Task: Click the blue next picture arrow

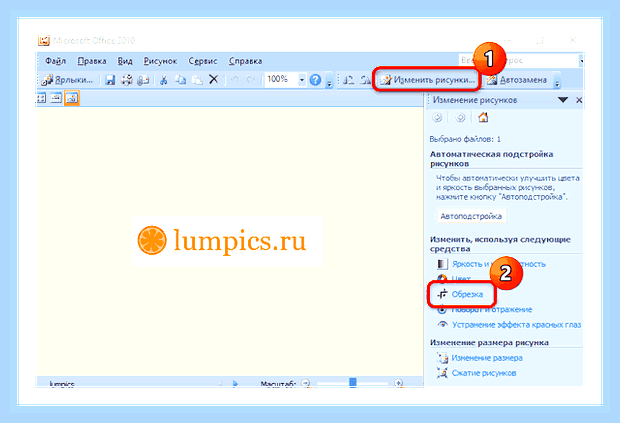Action: 235,383
